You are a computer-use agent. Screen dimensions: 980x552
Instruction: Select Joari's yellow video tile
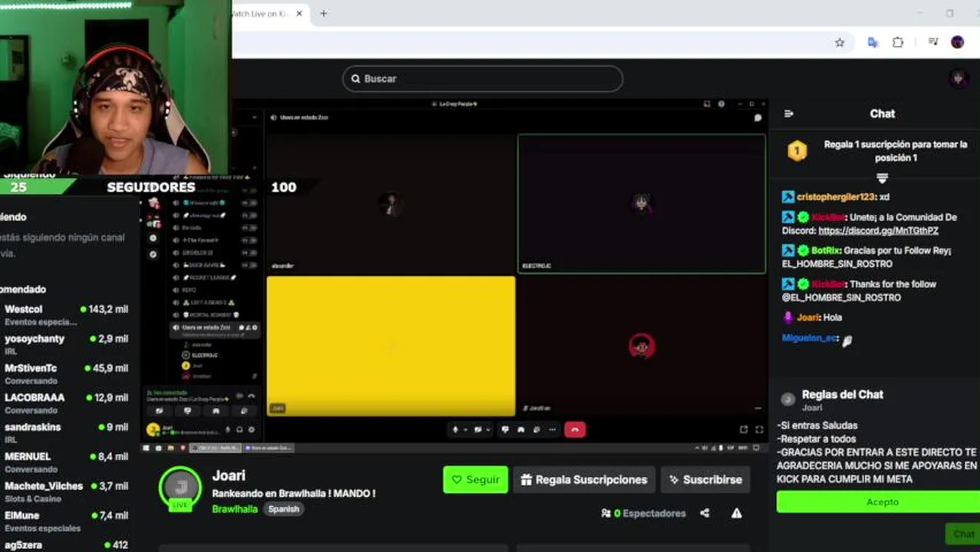click(391, 346)
